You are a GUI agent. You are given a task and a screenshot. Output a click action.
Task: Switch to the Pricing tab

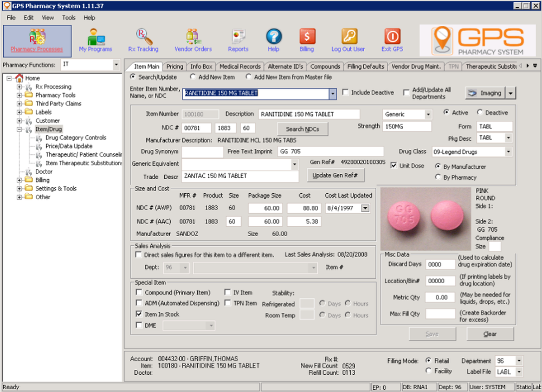175,66
